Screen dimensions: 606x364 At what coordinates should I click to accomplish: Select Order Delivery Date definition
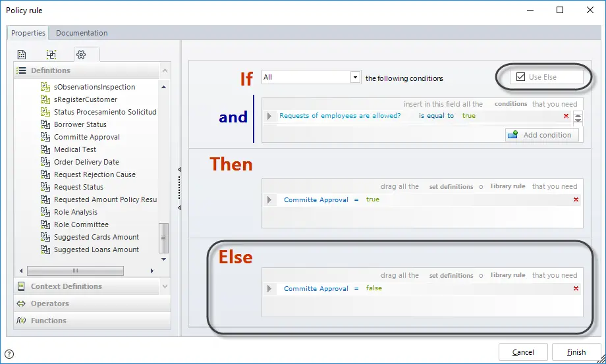tap(86, 162)
